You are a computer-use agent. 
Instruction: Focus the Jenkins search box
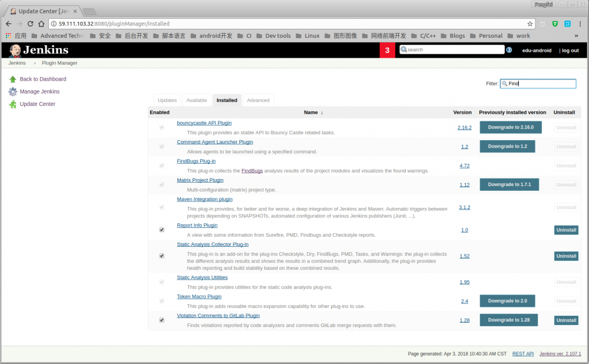(452, 49)
